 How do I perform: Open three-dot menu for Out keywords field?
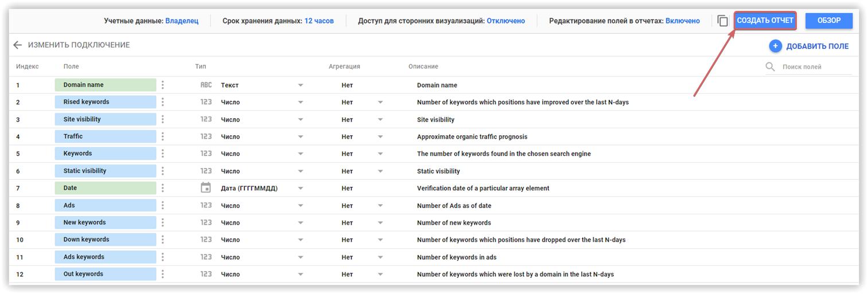[x=163, y=274]
